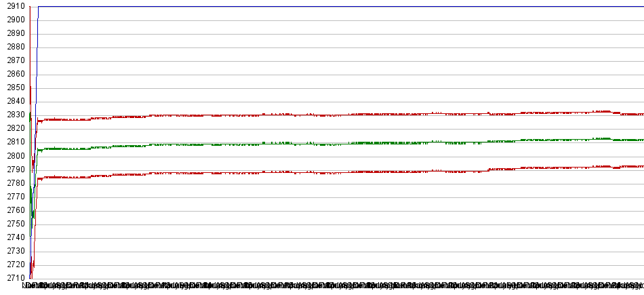Select the 2790 y-axis tick label
644x295 pixels.
(15, 169)
